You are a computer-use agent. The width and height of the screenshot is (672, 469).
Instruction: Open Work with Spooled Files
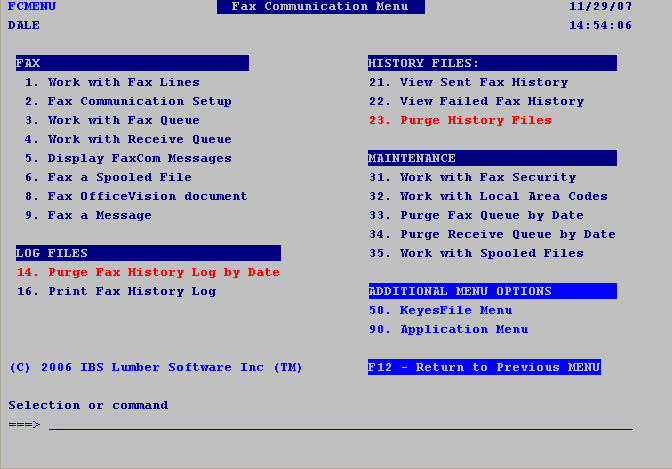[x=477, y=253]
